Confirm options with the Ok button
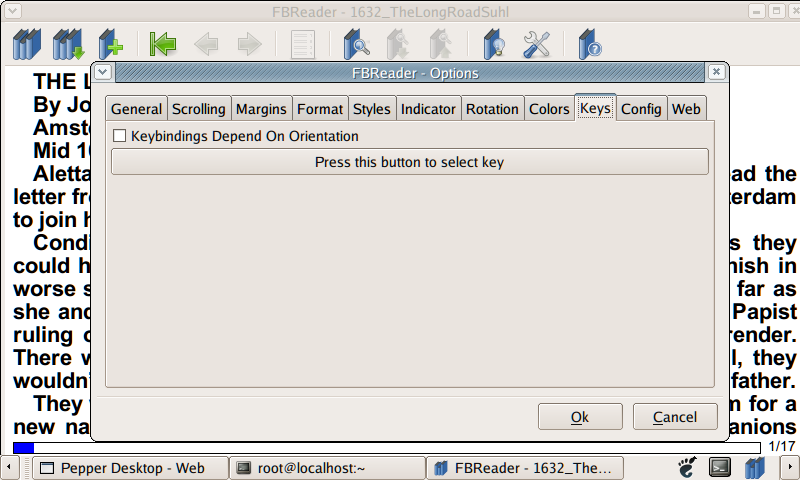This screenshot has width=800, height=480. pos(580,417)
